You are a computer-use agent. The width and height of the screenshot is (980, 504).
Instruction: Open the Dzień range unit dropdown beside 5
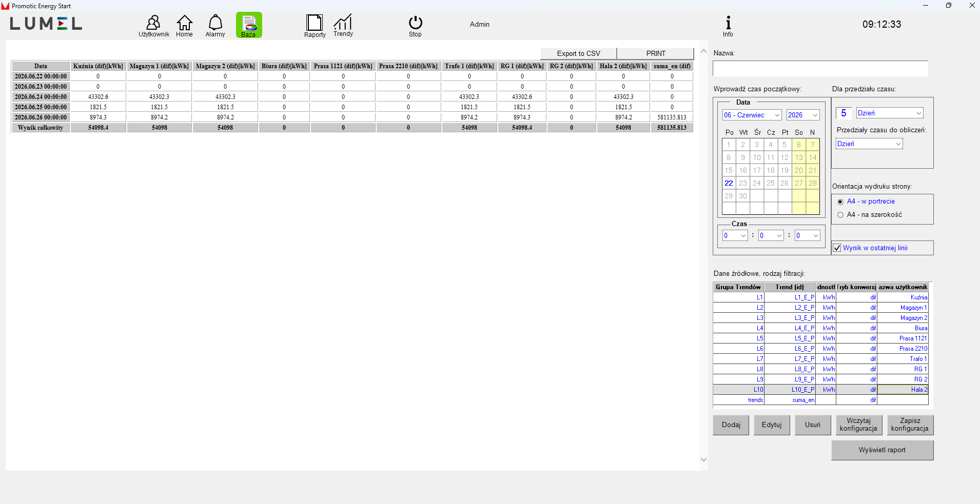(x=890, y=113)
